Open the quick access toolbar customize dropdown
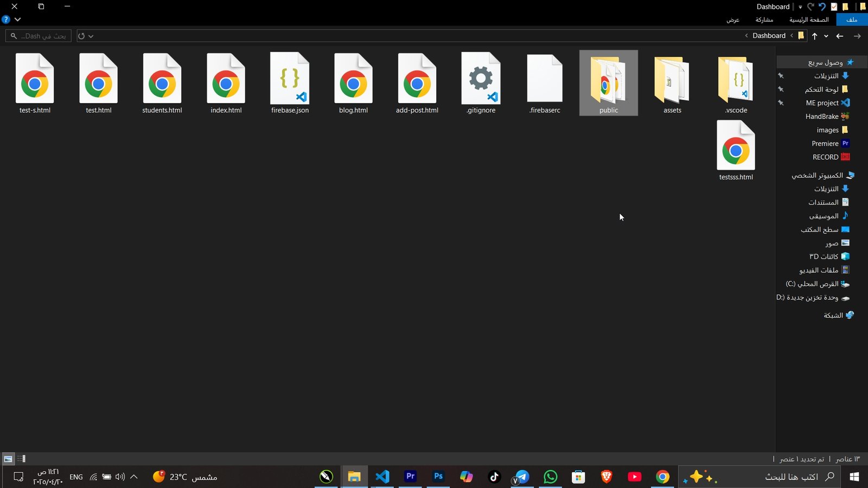Image resolution: width=868 pixels, height=488 pixels. tap(800, 7)
